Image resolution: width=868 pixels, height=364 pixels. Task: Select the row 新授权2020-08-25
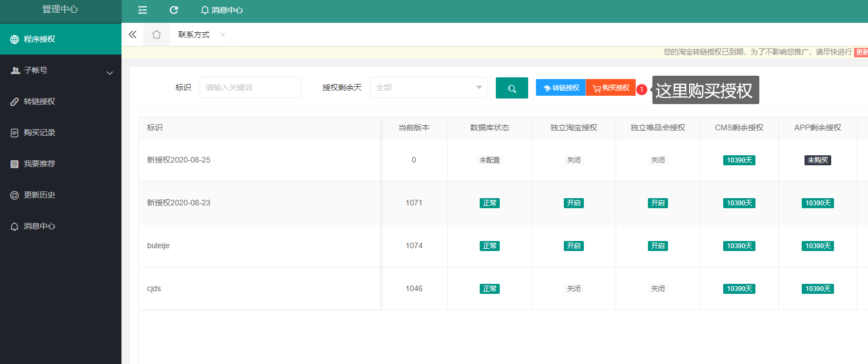point(179,160)
